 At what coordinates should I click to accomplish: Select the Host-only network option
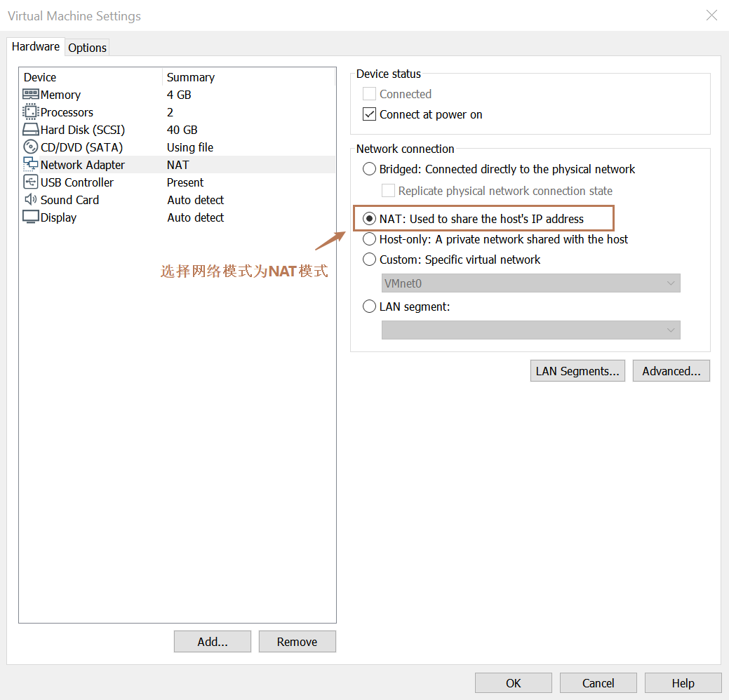(x=369, y=239)
